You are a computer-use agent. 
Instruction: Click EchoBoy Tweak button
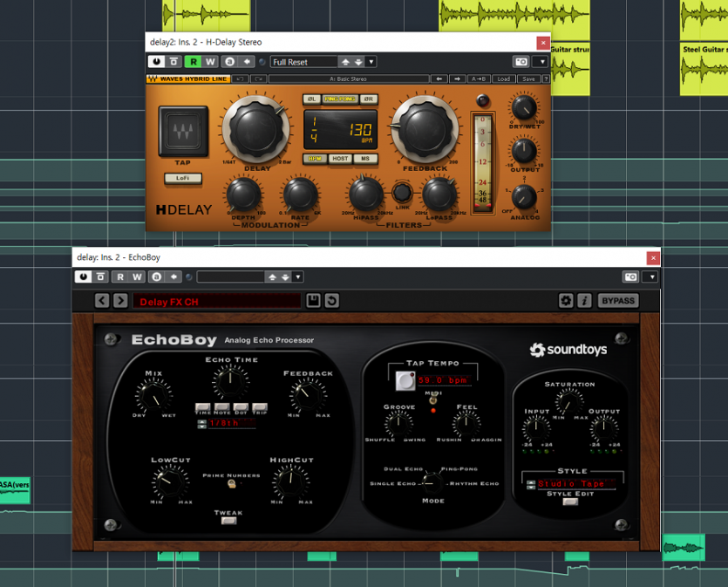point(228,521)
